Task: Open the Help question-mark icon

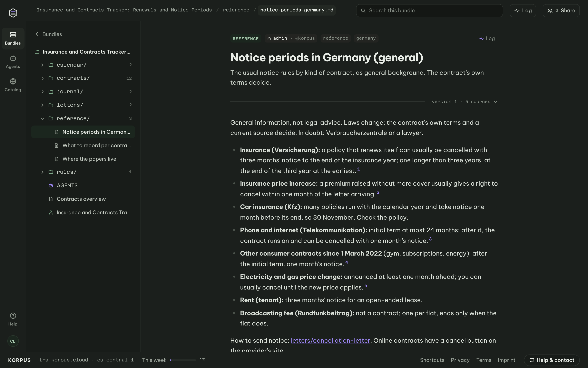Action: tap(13, 316)
